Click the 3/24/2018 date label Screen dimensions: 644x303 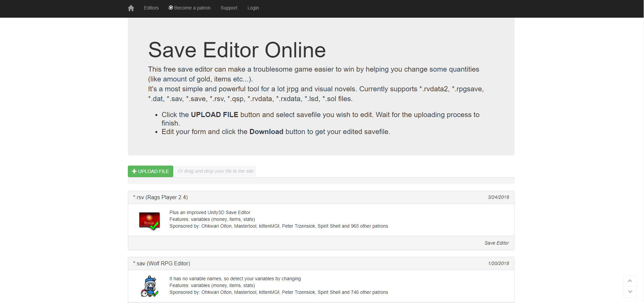[498, 197]
